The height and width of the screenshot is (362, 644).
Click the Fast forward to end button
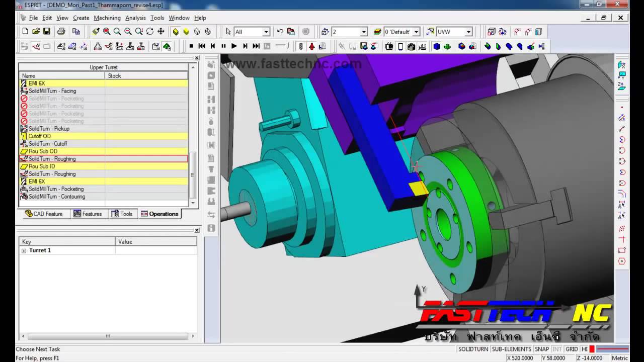pyautogui.click(x=256, y=46)
